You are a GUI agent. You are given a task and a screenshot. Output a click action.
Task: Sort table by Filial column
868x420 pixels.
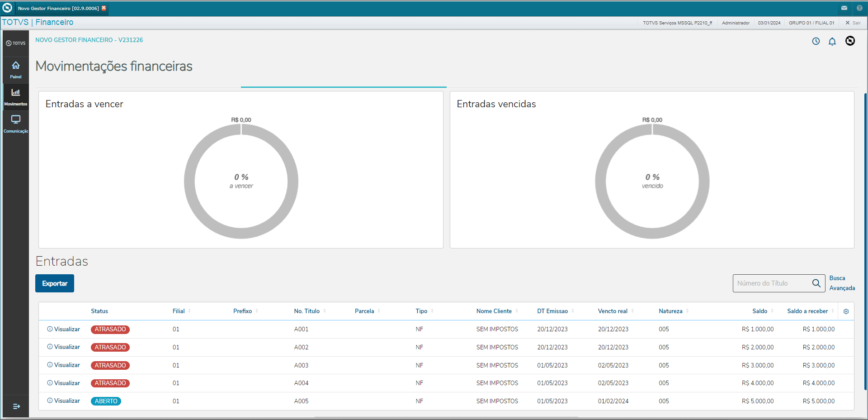(182, 311)
